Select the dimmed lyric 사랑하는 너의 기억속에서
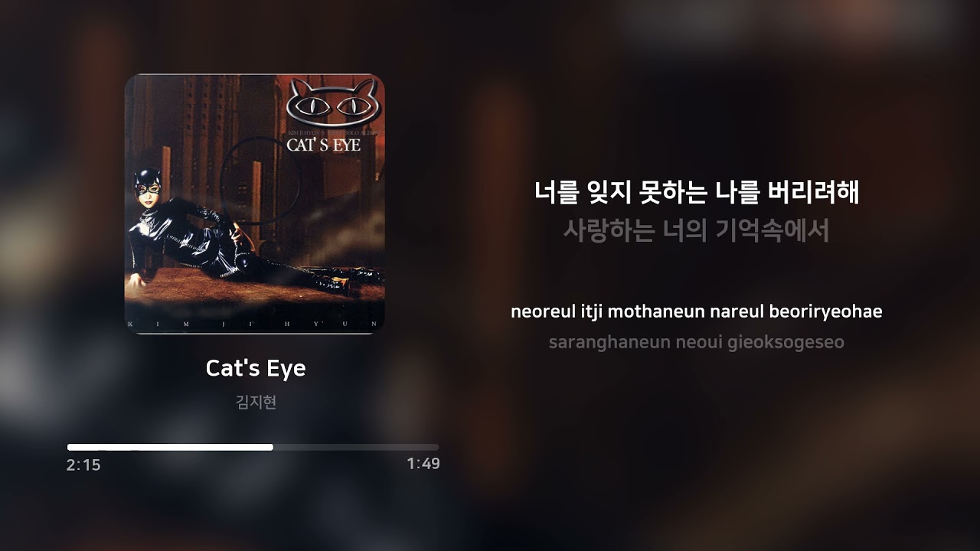Screen dimensions: 980x551 (x=697, y=230)
